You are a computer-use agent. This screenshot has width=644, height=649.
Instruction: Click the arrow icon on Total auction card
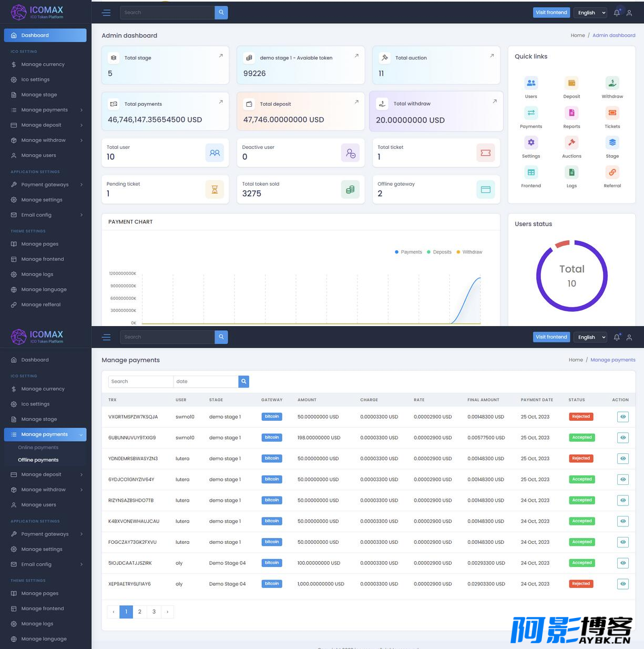tap(492, 55)
